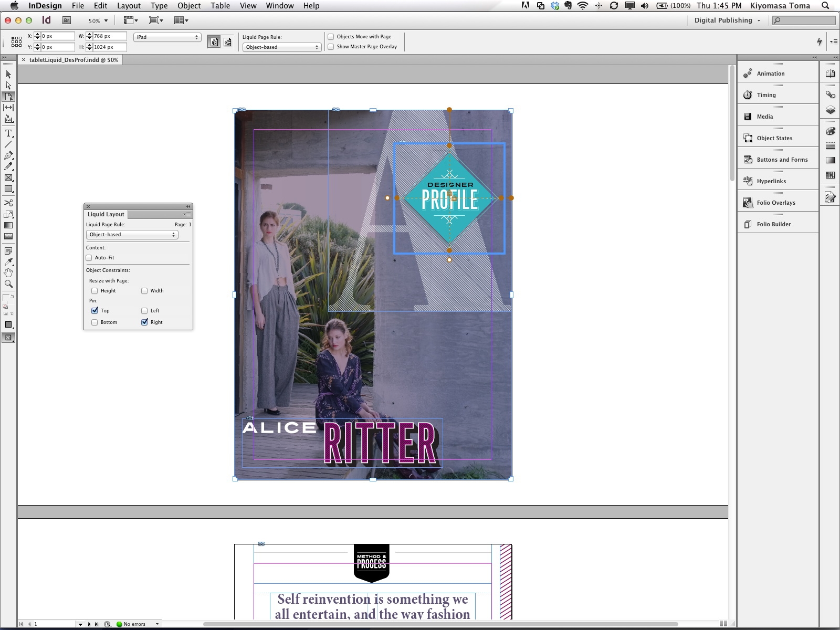Open the Folio Builder panel
This screenshot has width=840, height=630.
tap(773, 224)
